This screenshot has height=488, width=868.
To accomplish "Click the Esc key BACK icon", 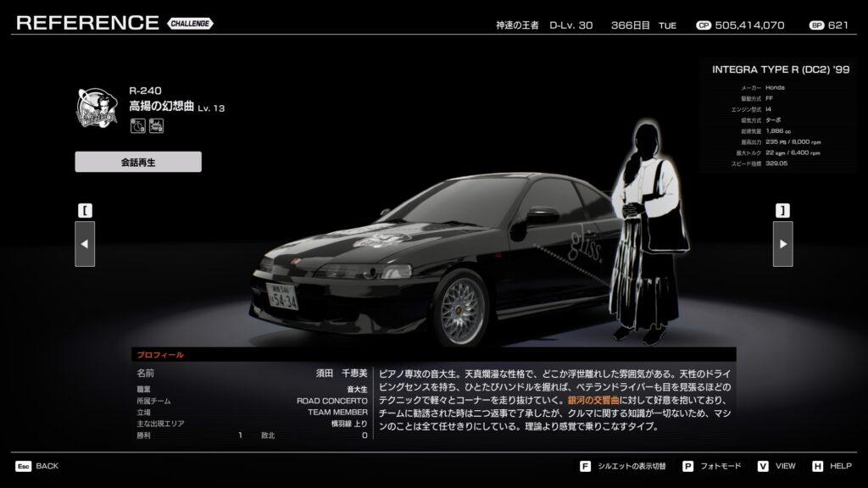I will pyautogui.click(x=24, y=466).
